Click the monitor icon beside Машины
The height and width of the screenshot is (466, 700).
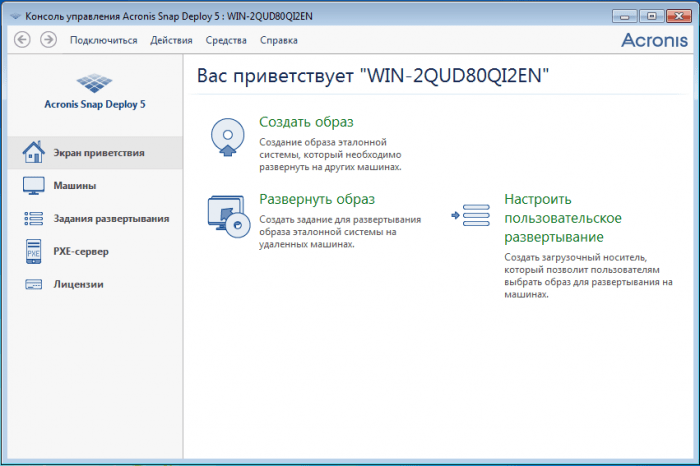(x=33, y=186)
